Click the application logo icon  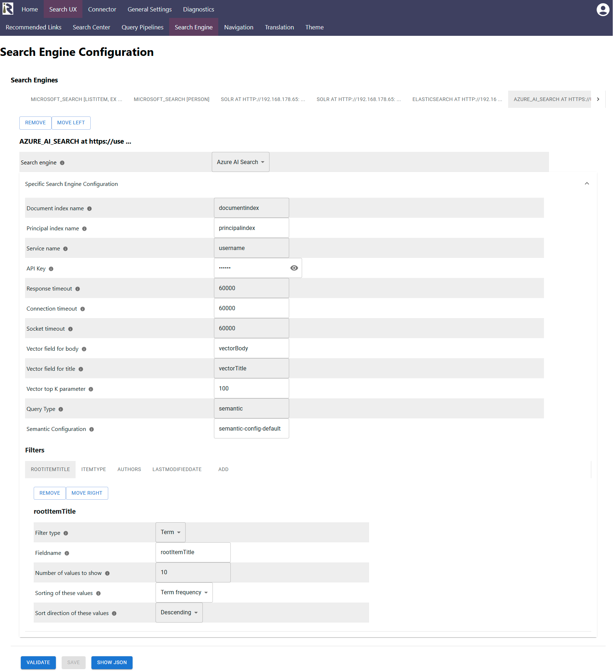(x=8, y=9)
